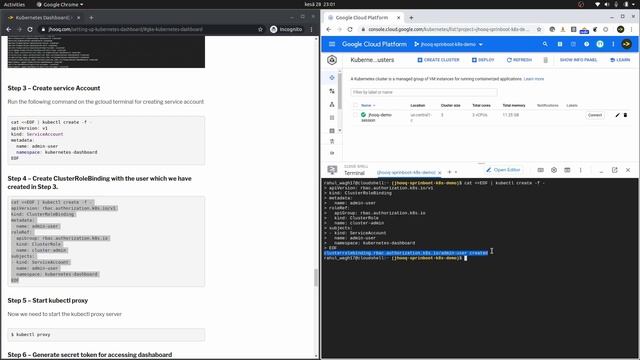
Task: Follow the Learn more link
Action: (533, 79)
